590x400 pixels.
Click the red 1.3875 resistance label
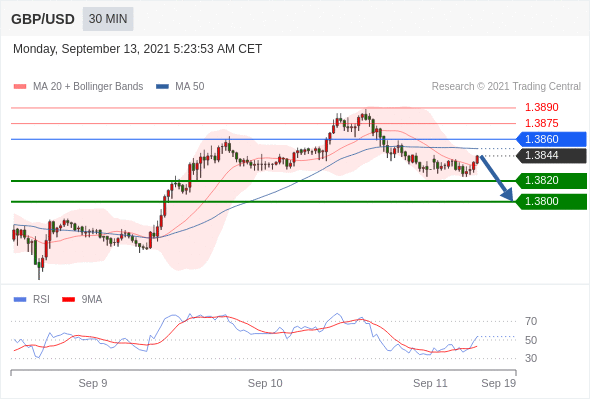541,123
